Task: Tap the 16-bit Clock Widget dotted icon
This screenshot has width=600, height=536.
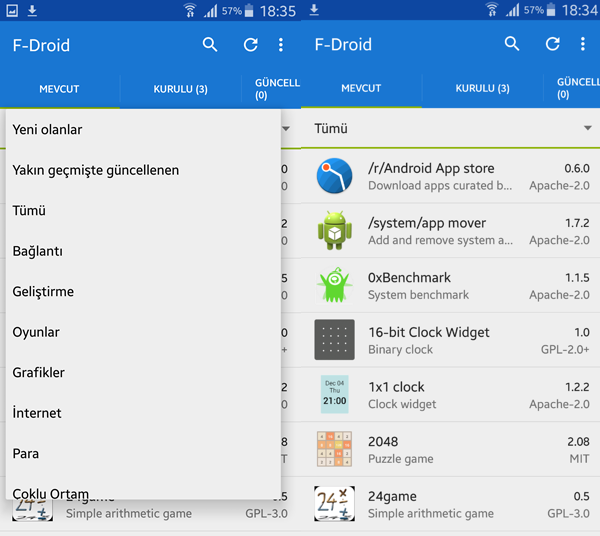Action: tap(334, 340)
